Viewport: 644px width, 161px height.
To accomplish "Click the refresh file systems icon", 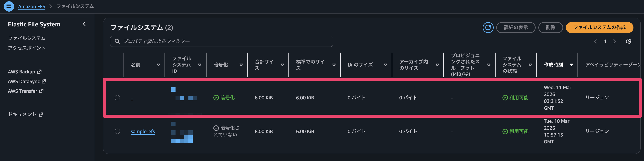I will (488, 27).
